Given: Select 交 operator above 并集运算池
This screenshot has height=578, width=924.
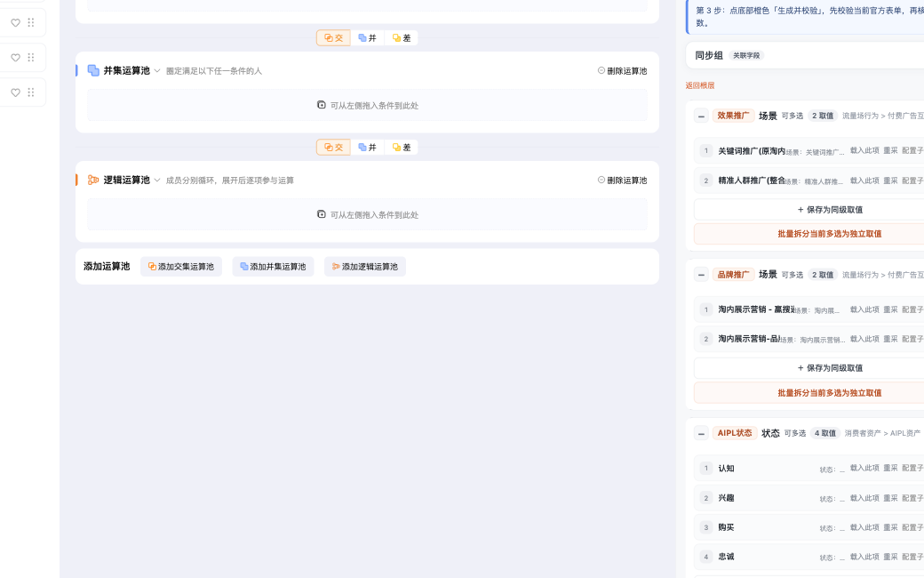Looking at the screenshot, I should click(333, 37).
